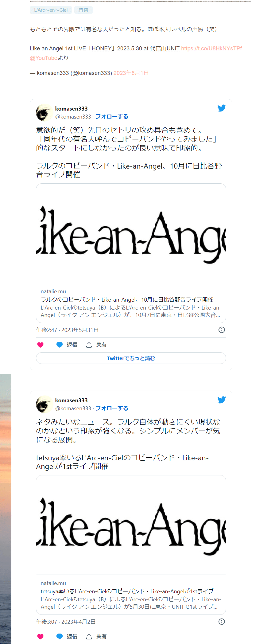Like the May 31 tweet with heart icon
The width and height of the screenshot is (263, 644).
[x=40, y=345]
